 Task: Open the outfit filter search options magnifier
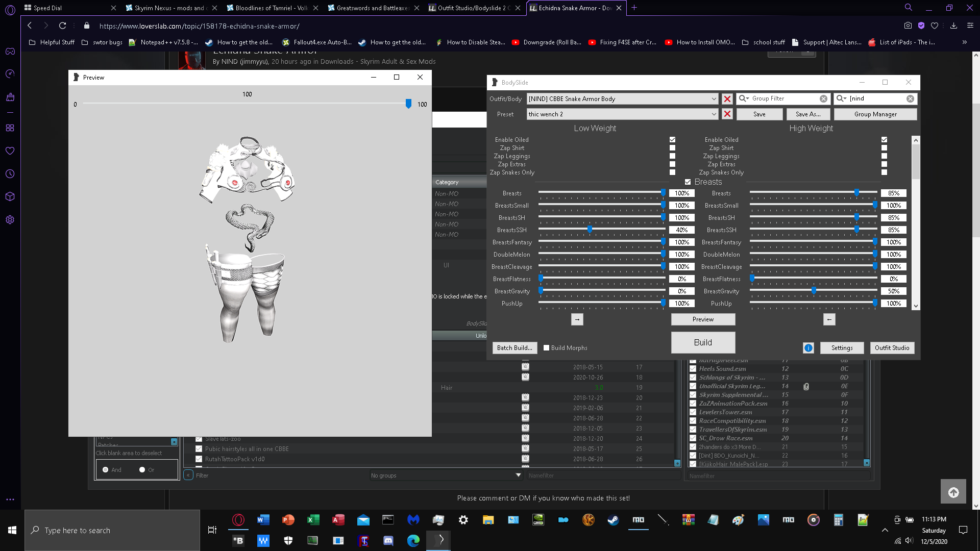841,98
